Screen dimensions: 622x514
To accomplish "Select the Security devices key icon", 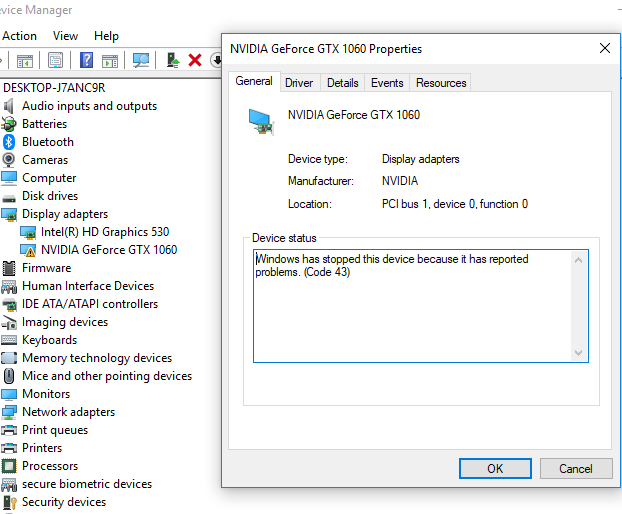I will click(9, 502).
